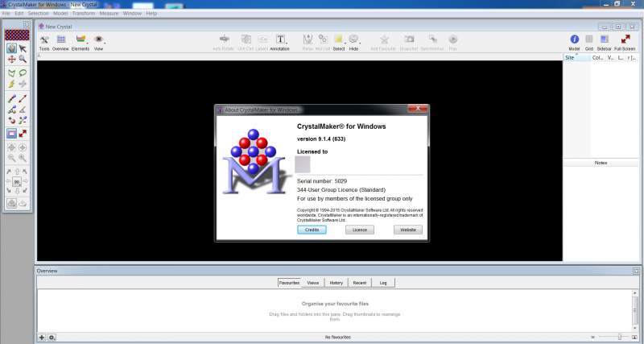This screenshot has width=644, height=344.
Task: Open the Help menu
Action: pyautogui.click(x=151, y=14)
